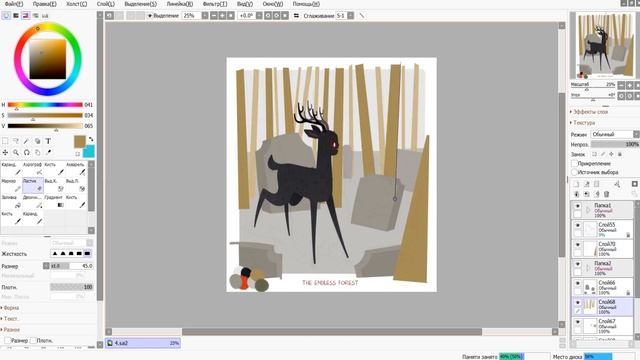Image resolution: width=640 pixels, height=360 pixels.
Task: Hide the Папка1 folder
Action: [577, 206]
